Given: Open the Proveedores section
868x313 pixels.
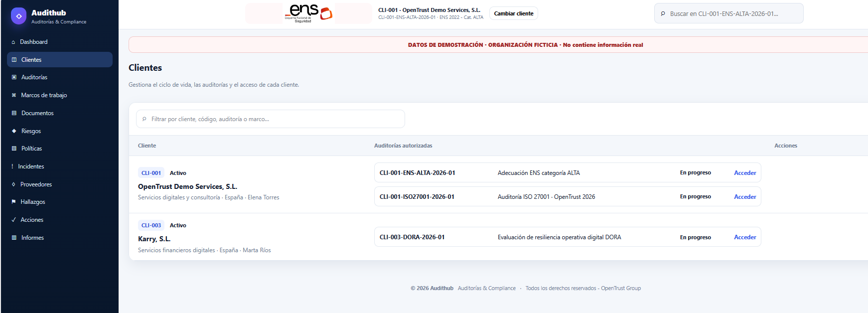Looking at the screenshot, I should (60, 184).
